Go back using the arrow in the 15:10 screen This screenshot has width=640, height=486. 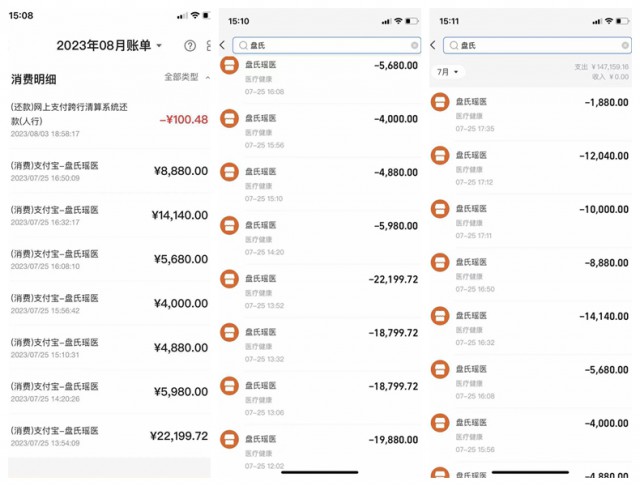pos(222,45)
